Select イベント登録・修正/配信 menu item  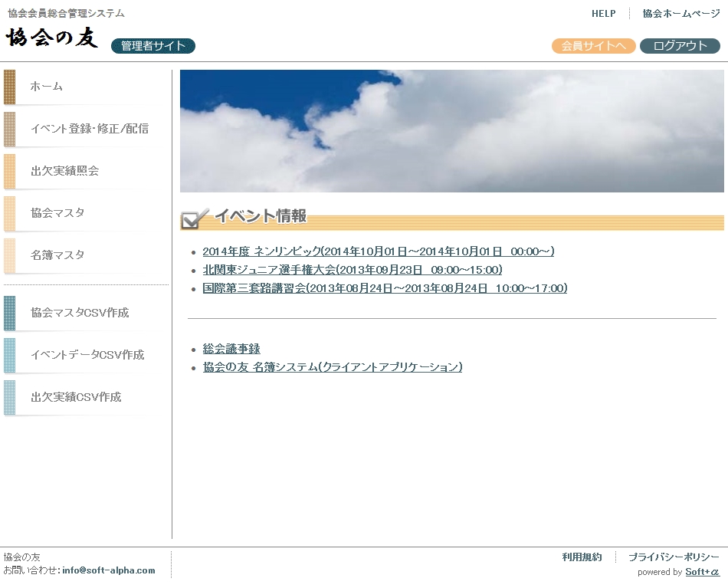90,129
